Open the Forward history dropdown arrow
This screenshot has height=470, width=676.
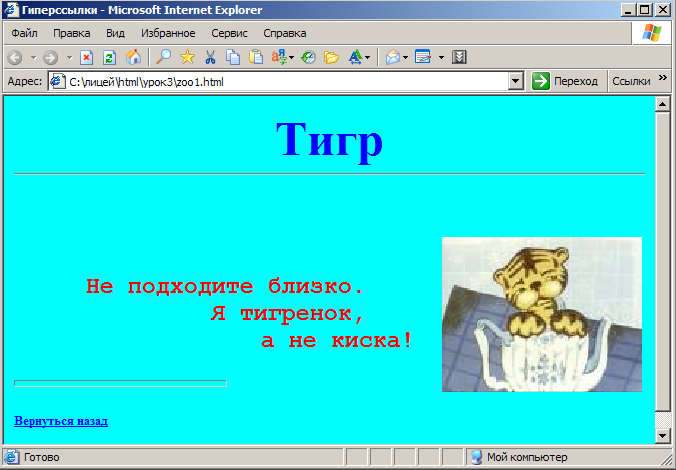69,57
